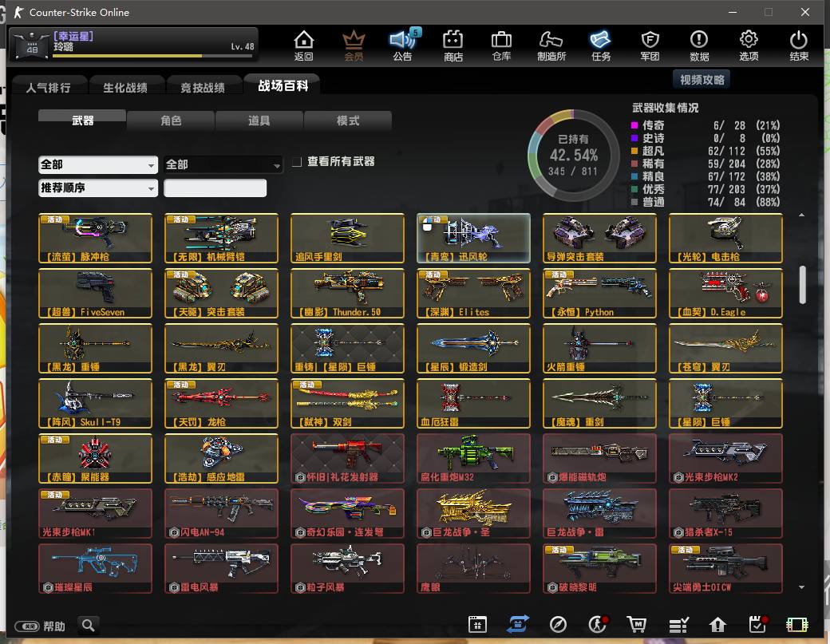Select the 模式 sub-tab
Screen dimensions: 830x644
coord(348,121)
